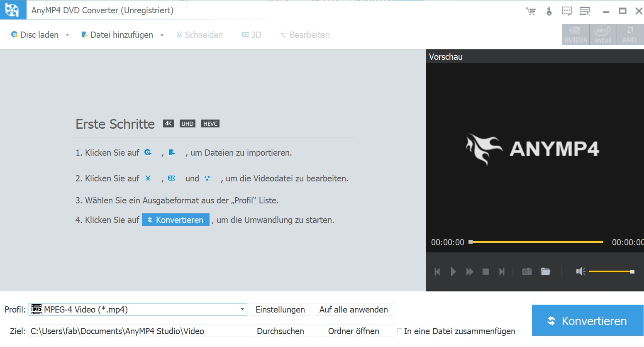The height and width of the screenshot is (347, 644).
Task: Click Disc laden toolbar button
Action: [x=35, y=35]
